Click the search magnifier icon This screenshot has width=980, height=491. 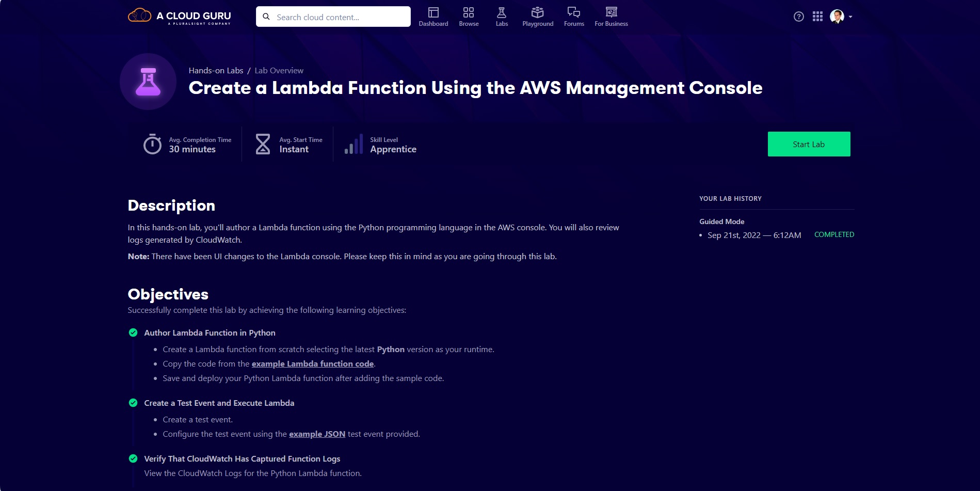(266, 17)
